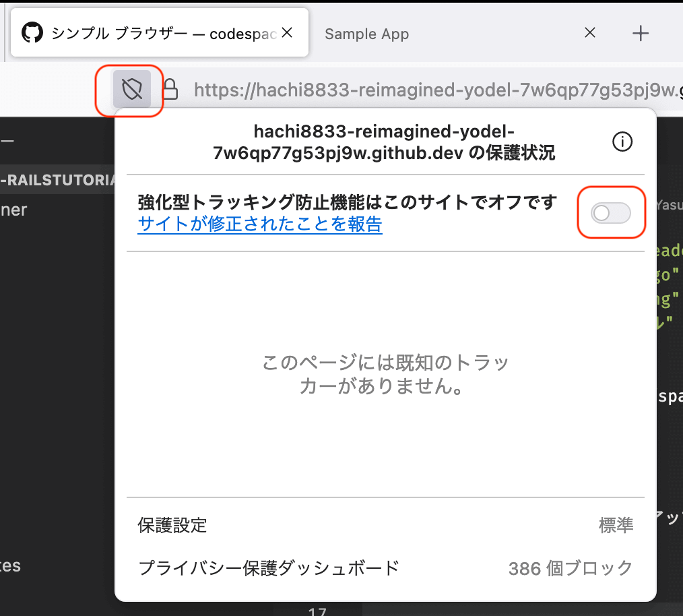Open a new tab with plus button
Screen dimensions: 683x616
[x=641, y=33]
